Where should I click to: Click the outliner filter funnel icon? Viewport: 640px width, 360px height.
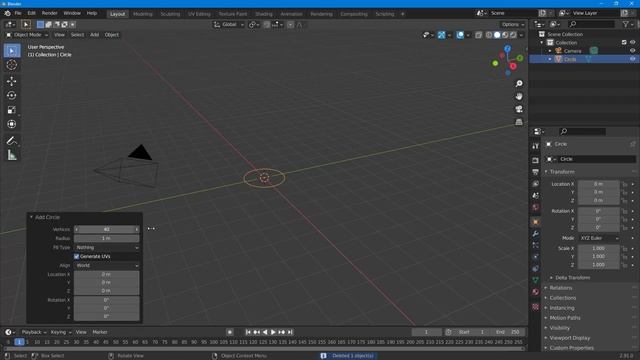tap(626, 24)
